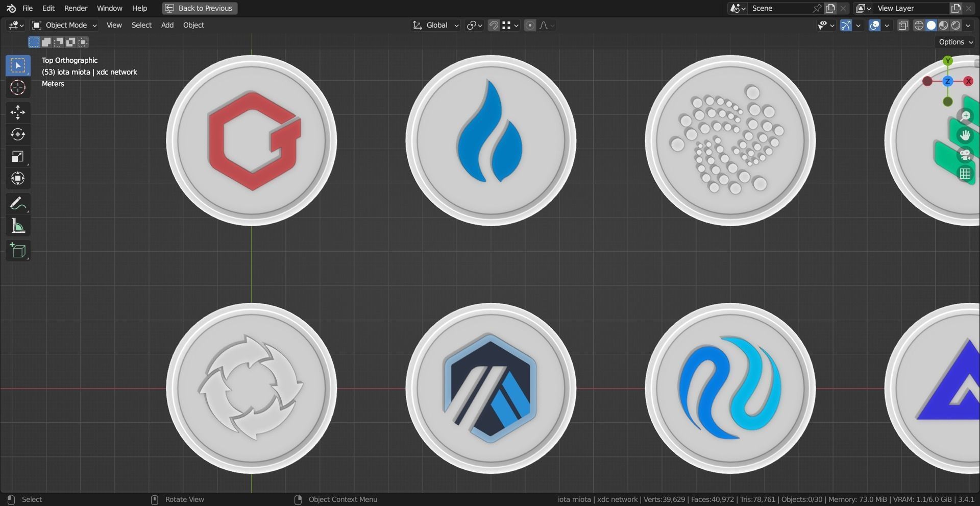Select the Add Cube tool
980x506 pixels.
coord(18,250)
